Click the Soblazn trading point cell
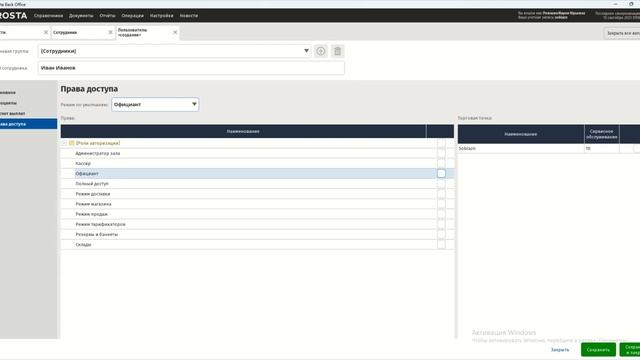640x360 pixels. point(521,149)
